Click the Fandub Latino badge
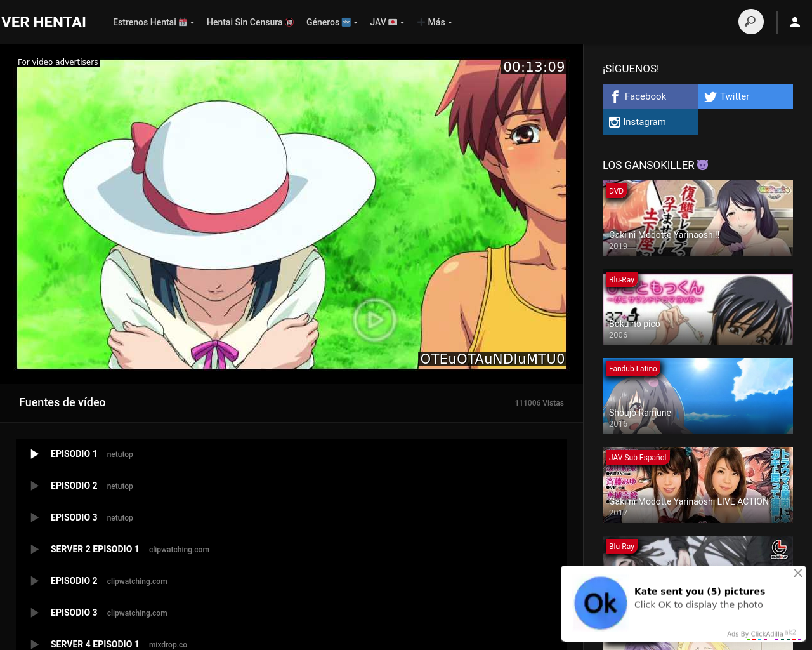Screen dimensions: 812x650 point(633,368)
